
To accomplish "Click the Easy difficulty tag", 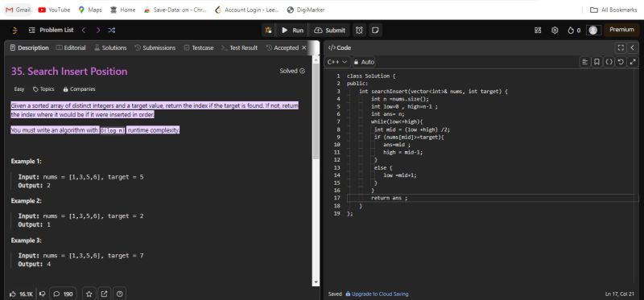I will pos(19,89).
